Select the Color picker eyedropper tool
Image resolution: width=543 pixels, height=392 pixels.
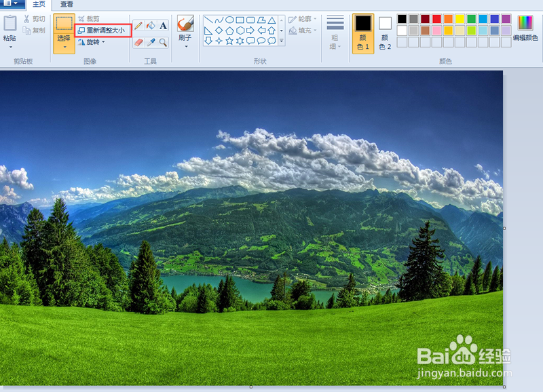pos(151,43)
